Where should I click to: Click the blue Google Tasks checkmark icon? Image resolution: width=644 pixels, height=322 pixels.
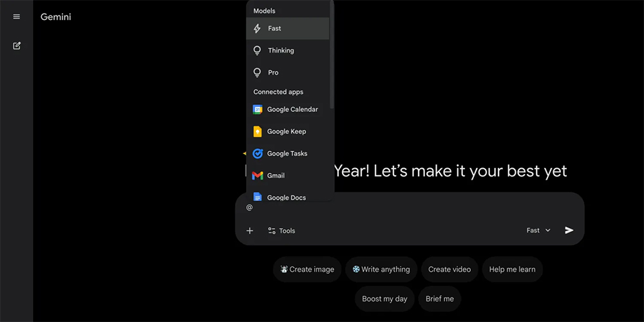tap(258, 154)
